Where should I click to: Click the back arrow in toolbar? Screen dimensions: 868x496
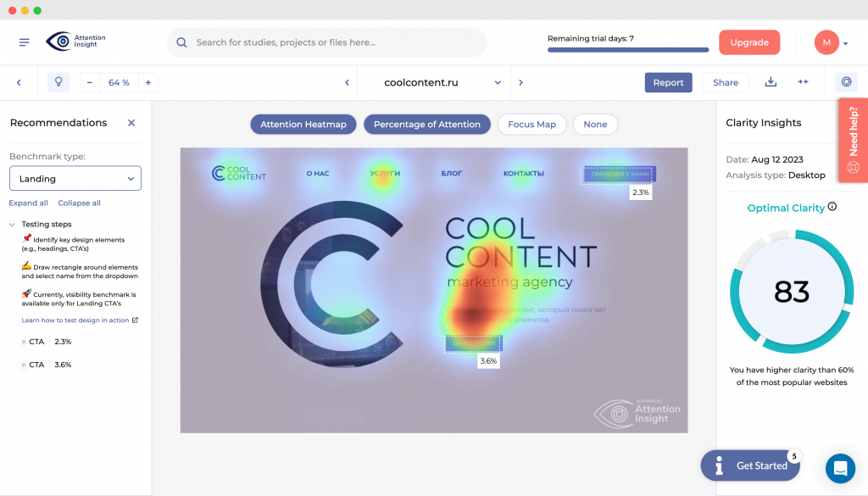click(19, 82)
